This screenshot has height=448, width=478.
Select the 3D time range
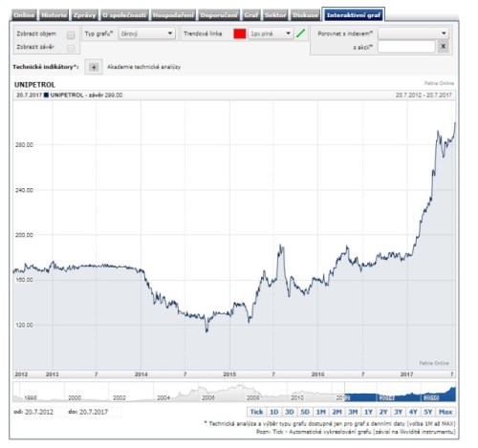290,412
